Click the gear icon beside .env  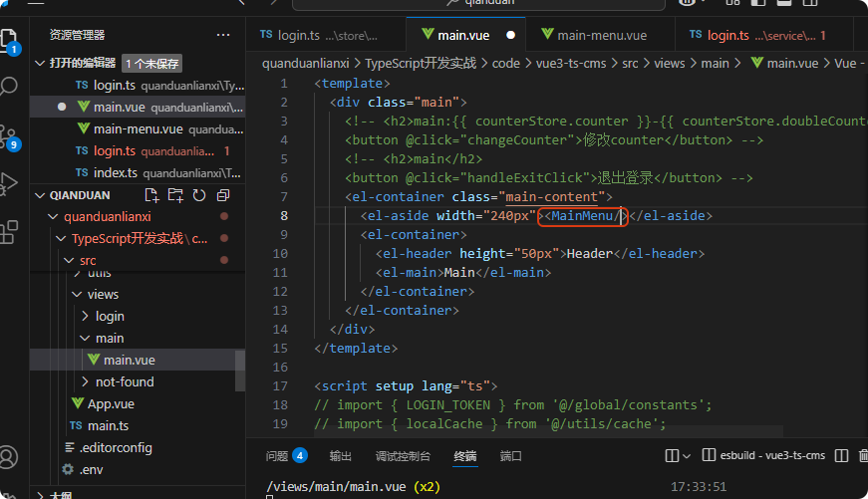(68, 469)
